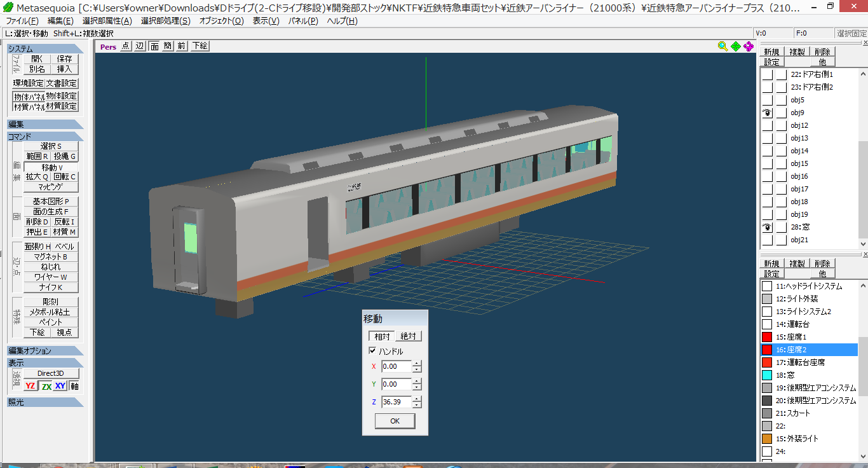The height and width of the screenshot is (468, 868).
Task: Open the ファイル(F) menu
Action: click(22, 21)
